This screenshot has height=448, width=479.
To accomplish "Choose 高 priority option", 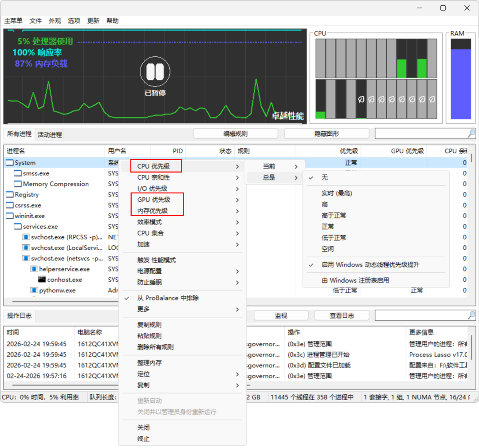I will click(x=376, y=204).
